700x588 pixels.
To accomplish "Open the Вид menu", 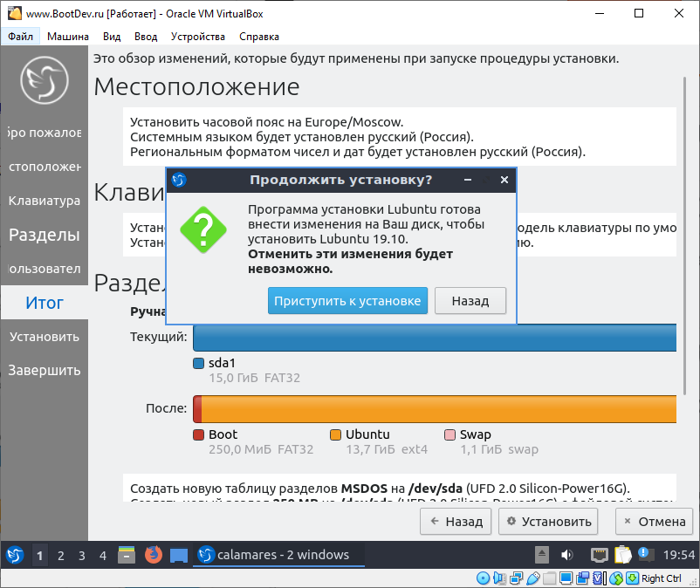I will tap(112, 37).
